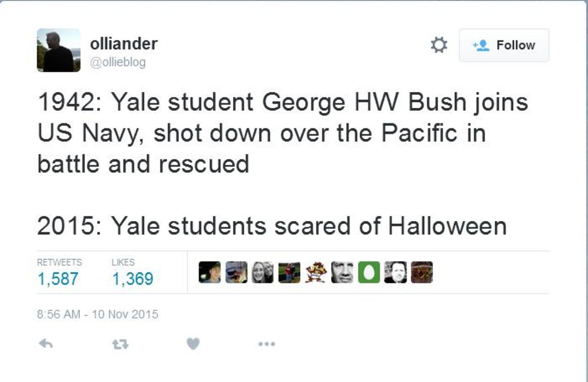Click the cartoon Tasmanian Devil avatar
Image resolution: width=588 pixels, height=382 pixels.
coord(316,272)
